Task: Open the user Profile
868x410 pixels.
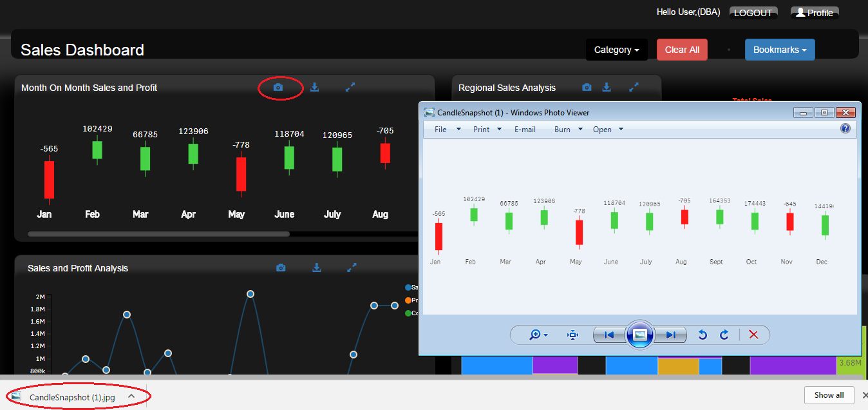Action: [815, 12]
